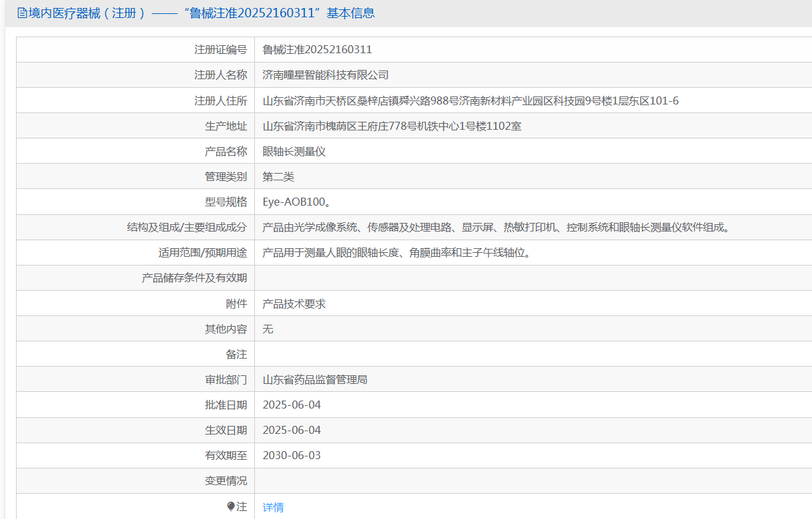Select the 生产地址 label

[x=226, y=126]
